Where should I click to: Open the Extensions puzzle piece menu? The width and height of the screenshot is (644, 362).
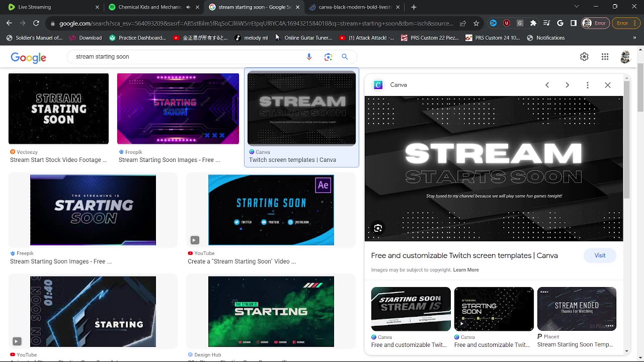click(533, 23)
